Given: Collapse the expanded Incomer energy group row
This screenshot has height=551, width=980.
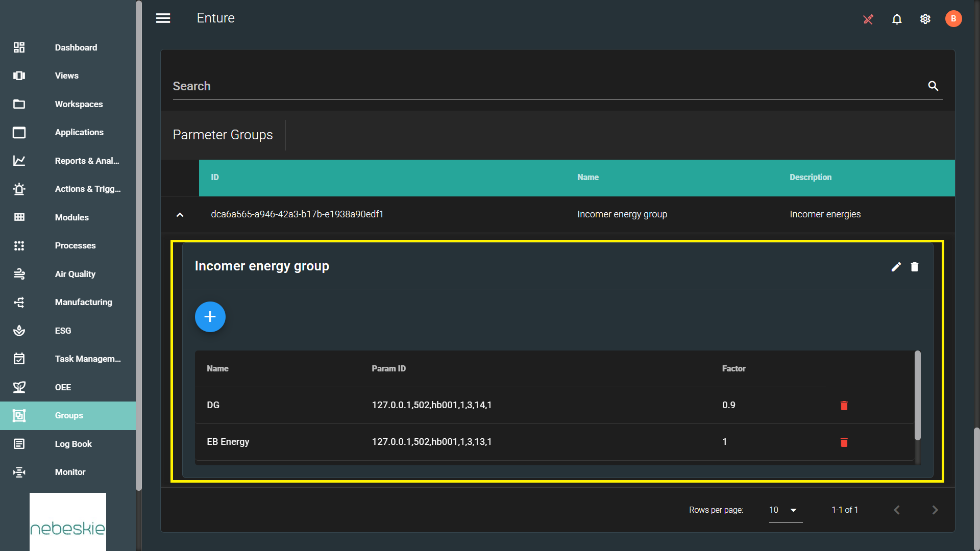Looking at the screenshot, I should (180, 215).
